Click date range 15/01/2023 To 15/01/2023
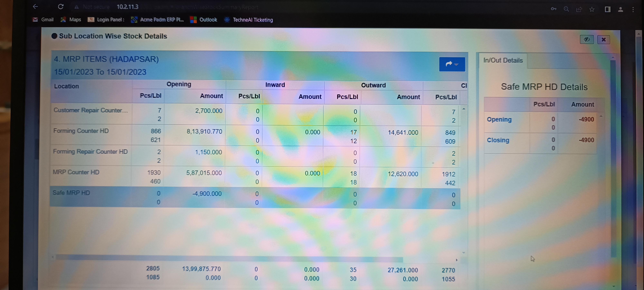Image resolution: width=644 pixels, height=290 pixels. tap(100, 72)
